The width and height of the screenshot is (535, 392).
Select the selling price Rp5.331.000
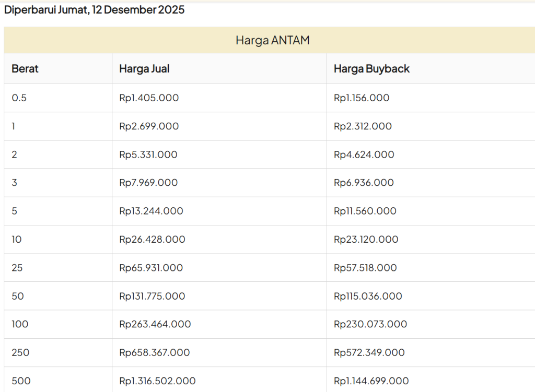pos(148,155)
